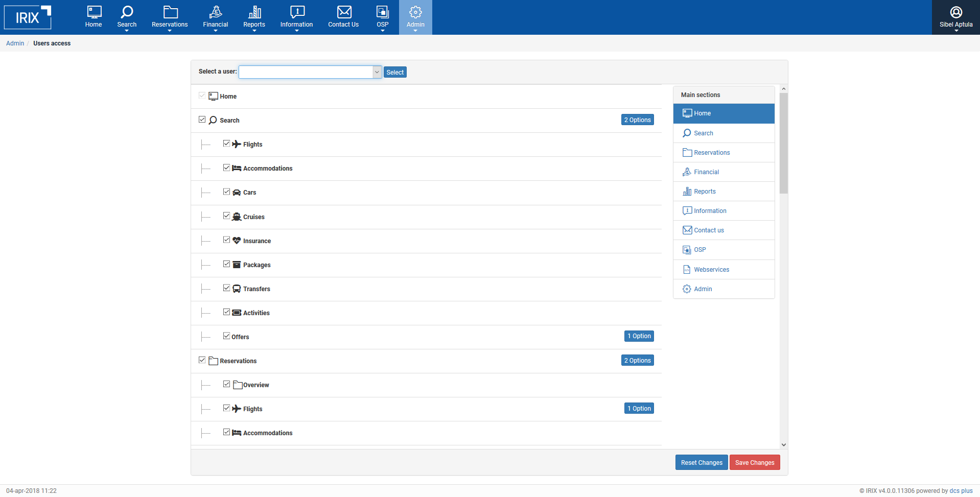Follow the Admin breadcrumb link
The image size is (980, 497).
15,43
